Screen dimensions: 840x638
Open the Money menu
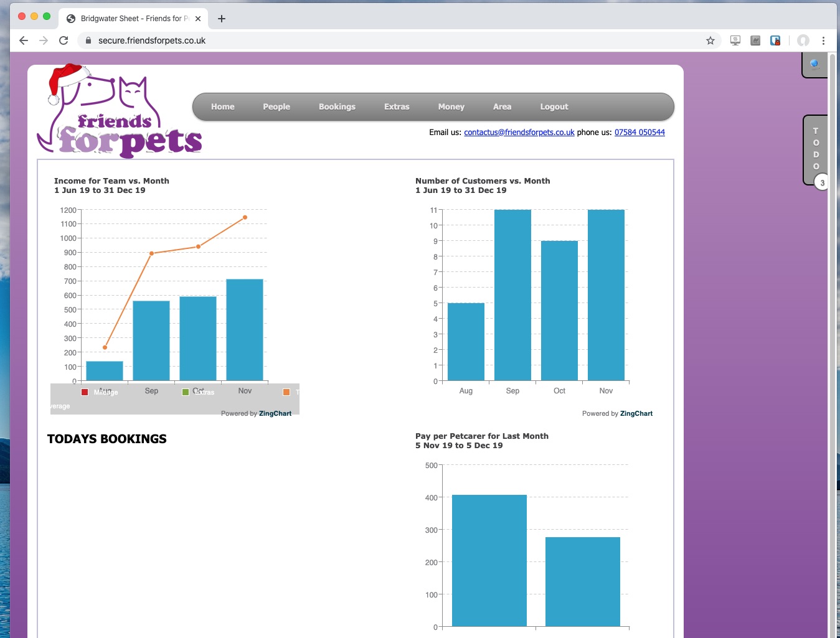[451, 107]
